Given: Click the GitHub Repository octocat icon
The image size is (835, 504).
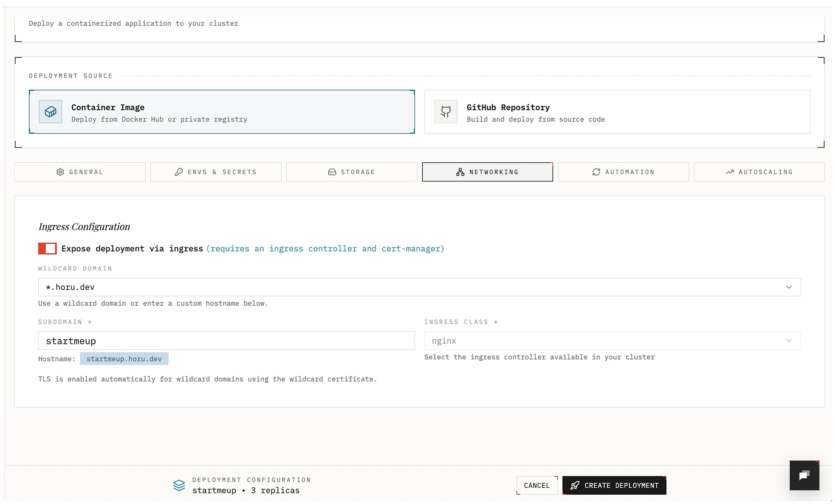Looking at the screenshot, I should 446,112.
